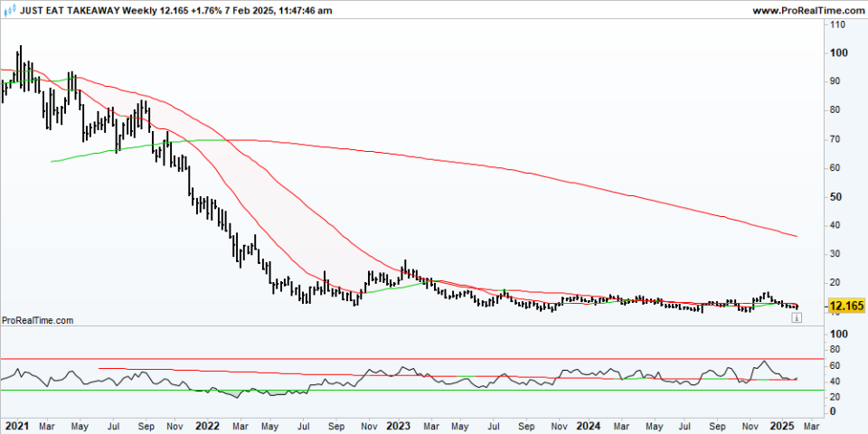The image size is (868, 434).
Task: Click the 110 label on the price axis
Action: [x=836, y=25]
